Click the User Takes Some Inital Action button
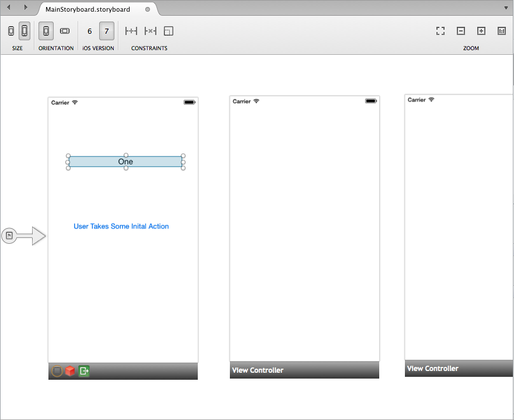 (x=121, y=226)
